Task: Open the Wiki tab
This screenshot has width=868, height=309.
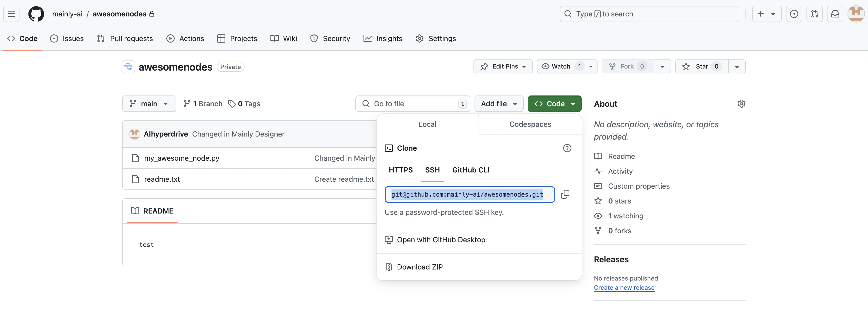Action: pyautogui.click(x=283, y=38)
